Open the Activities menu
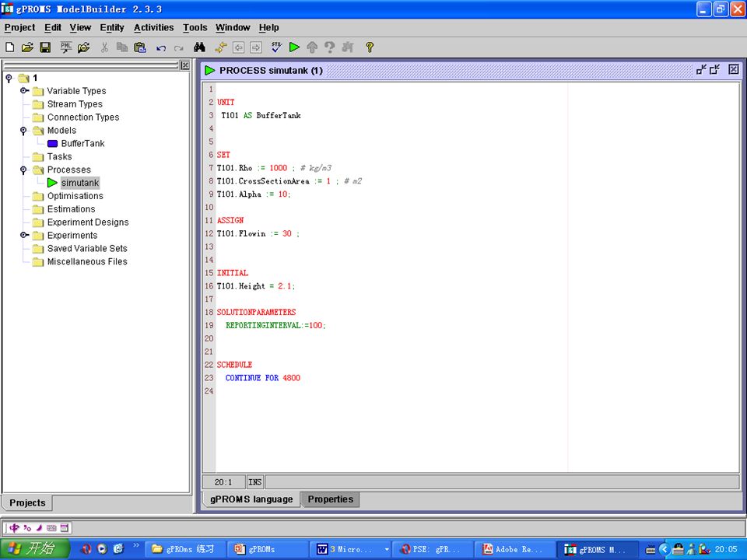This screenshot has width=747, height=560. (153, 28)
